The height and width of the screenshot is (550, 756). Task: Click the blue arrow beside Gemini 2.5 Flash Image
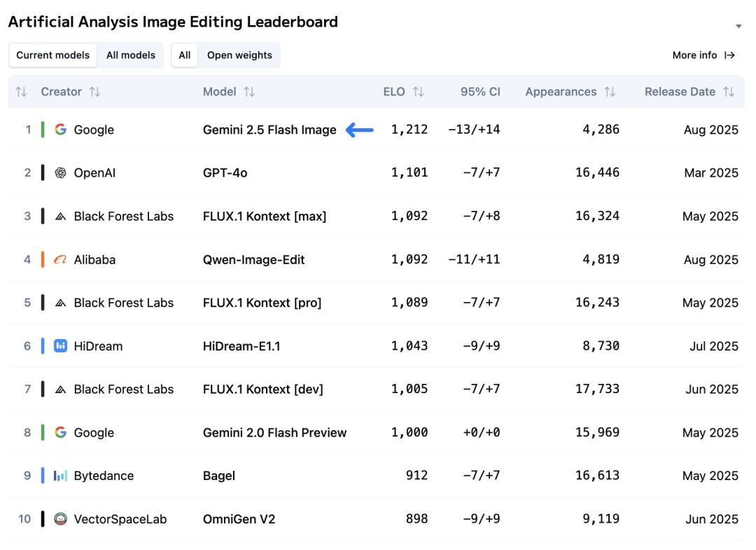(x=360, y=130)
